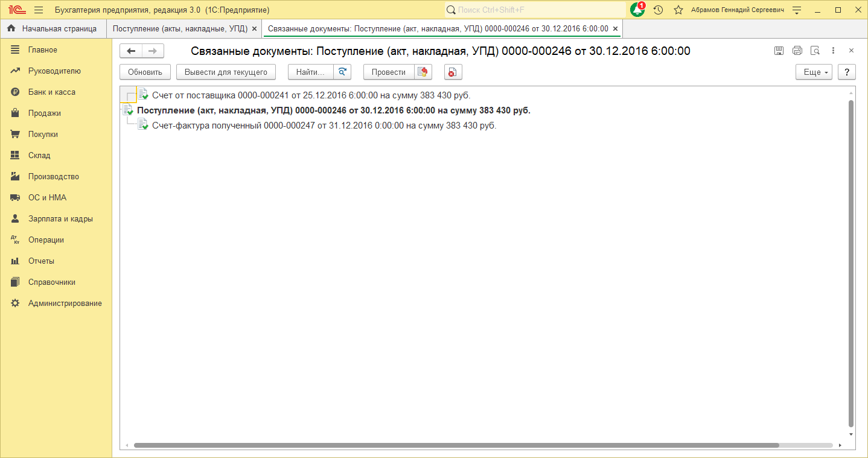
Task: Open the history clock icon
Action: pyautogui.click(x=658, y=10)
